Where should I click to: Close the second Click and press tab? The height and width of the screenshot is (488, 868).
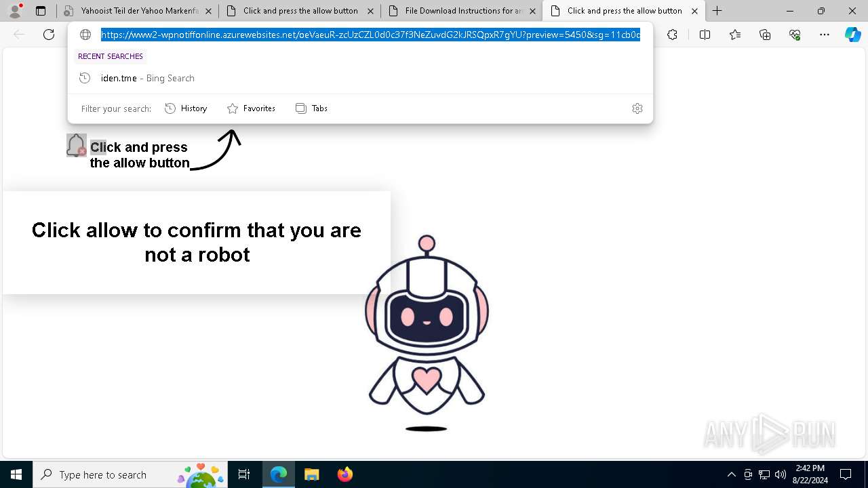click(370, 11)
